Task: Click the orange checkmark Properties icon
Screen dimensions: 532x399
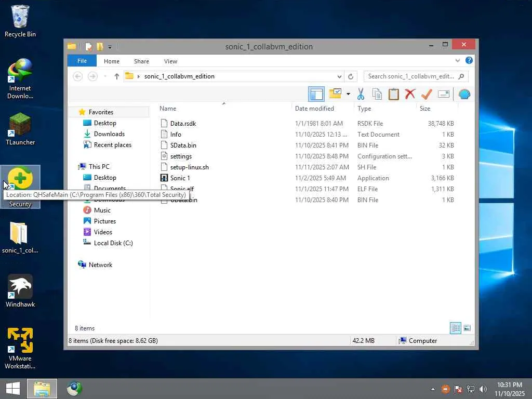Action: (x=427, y=94)
